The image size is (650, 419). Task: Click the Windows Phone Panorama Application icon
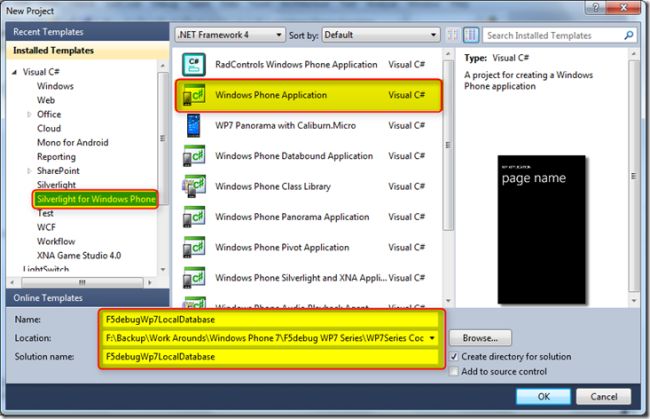[194, 217]
